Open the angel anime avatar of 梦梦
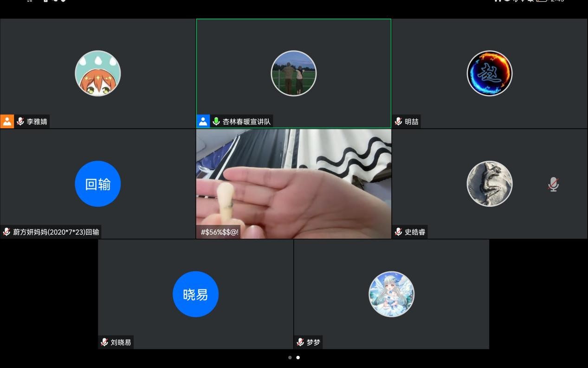588x368 pixels. (x=391, y=294)
